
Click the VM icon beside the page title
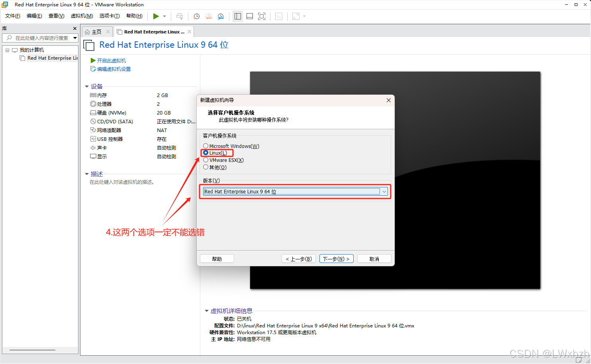pos(89,45)
